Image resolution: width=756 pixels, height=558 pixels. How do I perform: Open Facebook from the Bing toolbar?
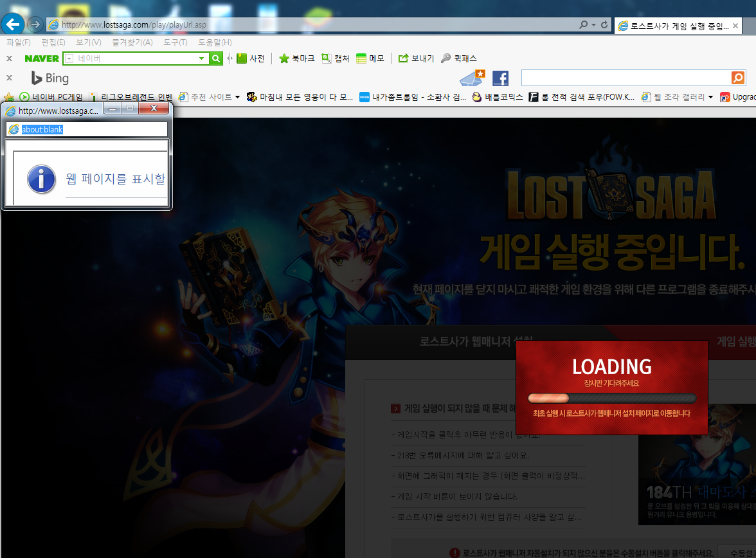pos(500,78)
